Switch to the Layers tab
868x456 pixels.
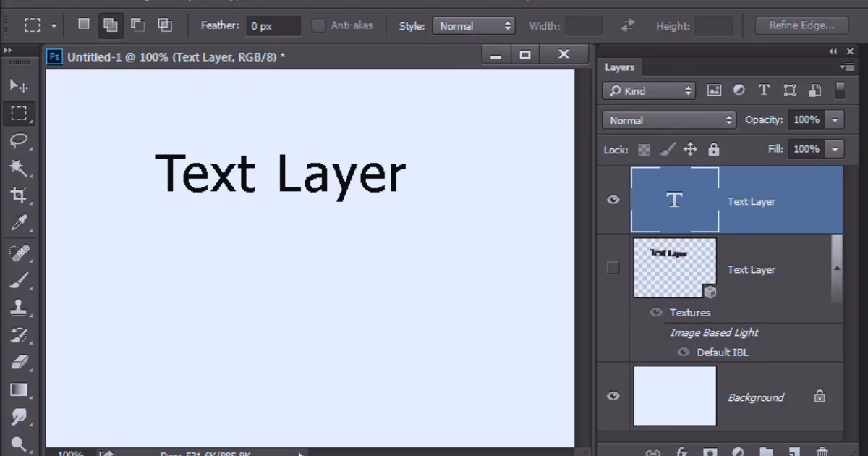coord(620,67)
